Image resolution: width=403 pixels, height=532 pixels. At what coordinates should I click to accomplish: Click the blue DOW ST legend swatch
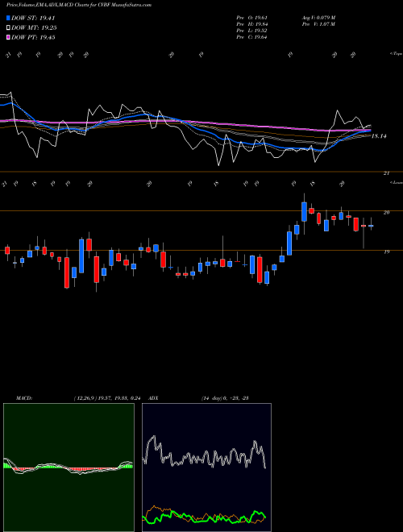point(9,18)
